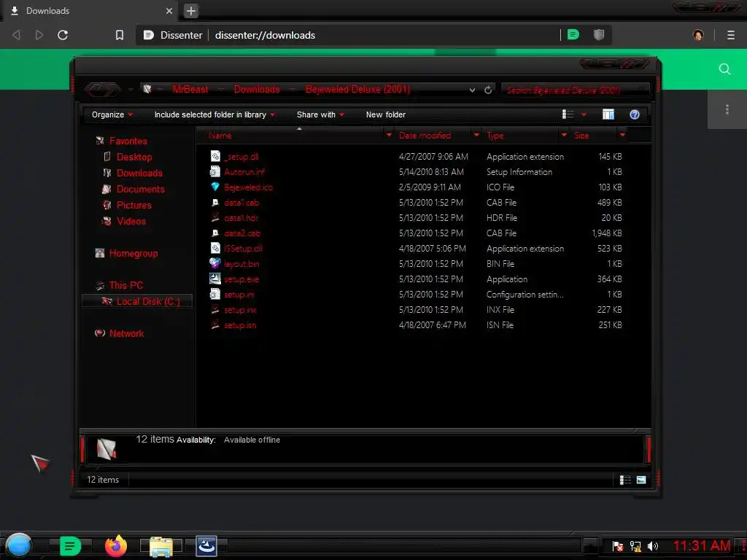
Task: Expand the address bar history dropdown
Action: coord(472,90)
